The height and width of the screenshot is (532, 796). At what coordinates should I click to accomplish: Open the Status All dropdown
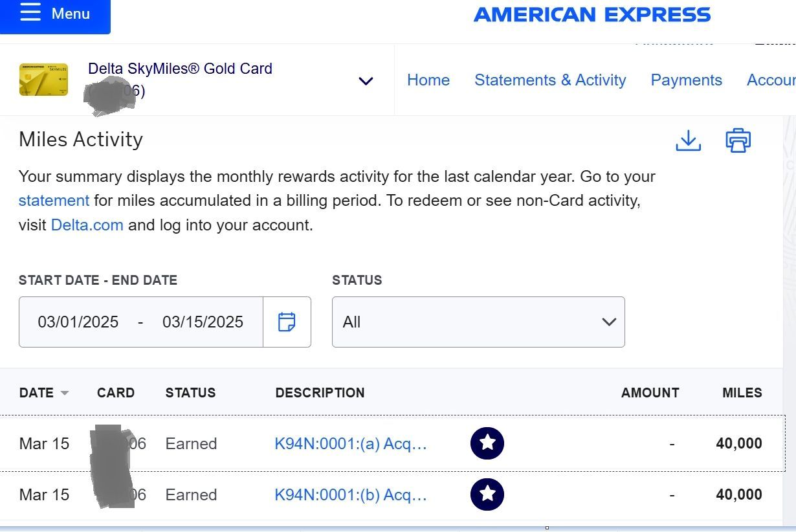478,322
